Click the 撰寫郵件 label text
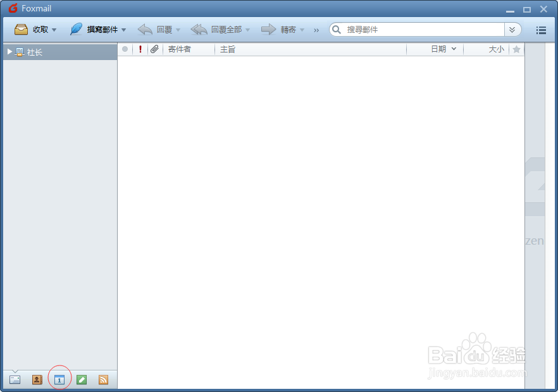The image size is (558, 392). coord(102,30)
